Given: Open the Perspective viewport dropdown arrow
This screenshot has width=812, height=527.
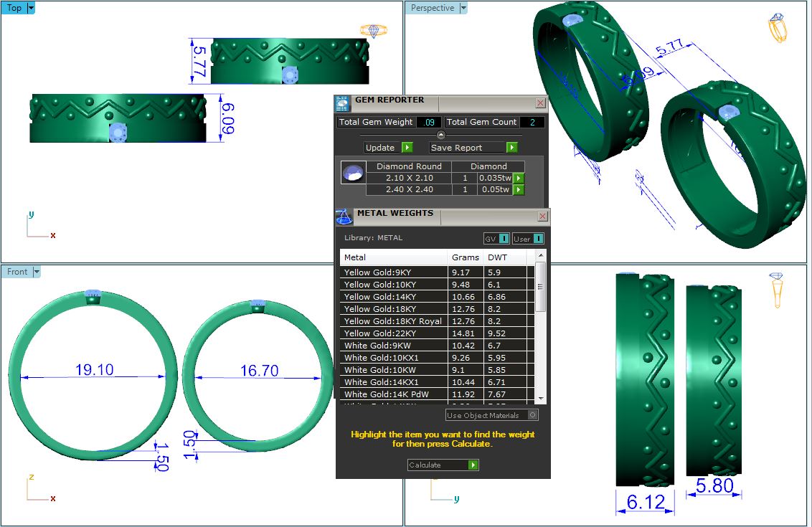Looking at the screenshot, I should 463,8.
